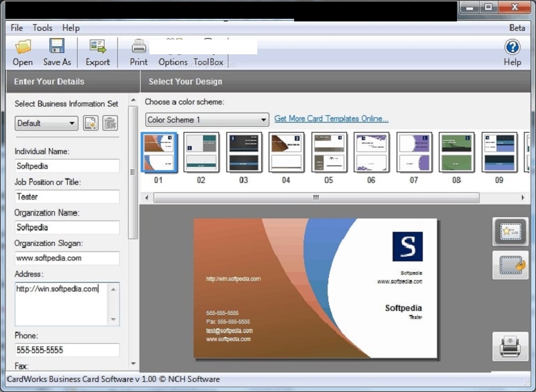536x392 pixels.
Task: Delete the business information set trash icon
Action: click(x=110, y=123)
